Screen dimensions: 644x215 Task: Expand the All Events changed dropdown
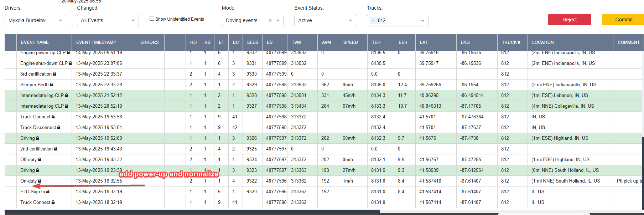(x=108, y=20)
